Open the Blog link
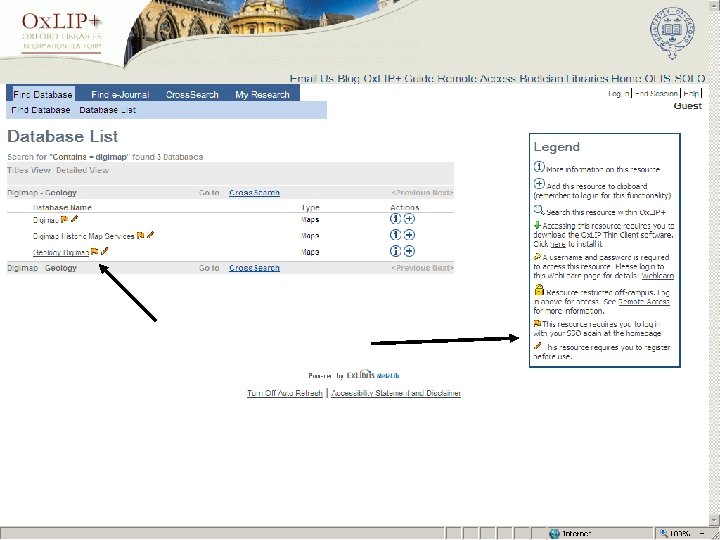720x540 pixels. coord(349,79)
